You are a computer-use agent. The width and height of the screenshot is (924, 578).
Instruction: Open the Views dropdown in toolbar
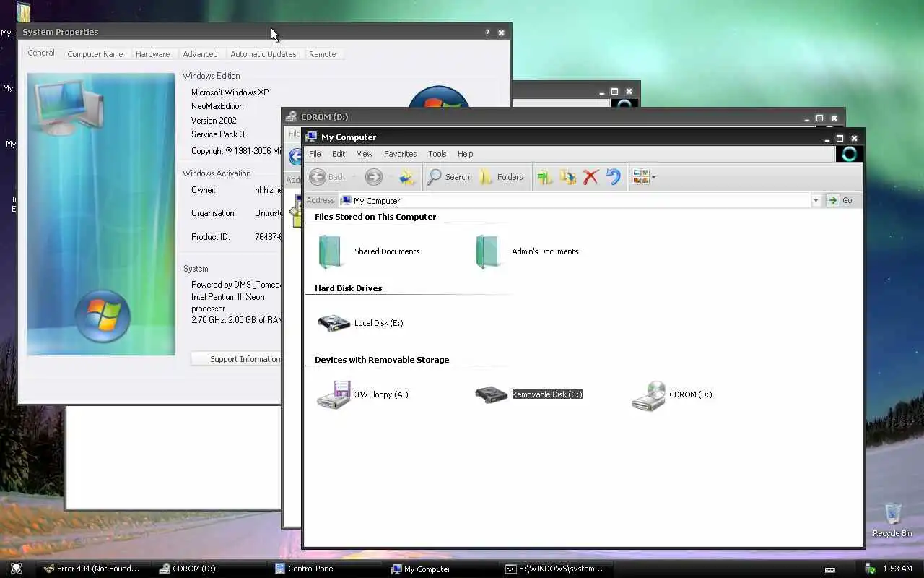(x=644, y=177)
